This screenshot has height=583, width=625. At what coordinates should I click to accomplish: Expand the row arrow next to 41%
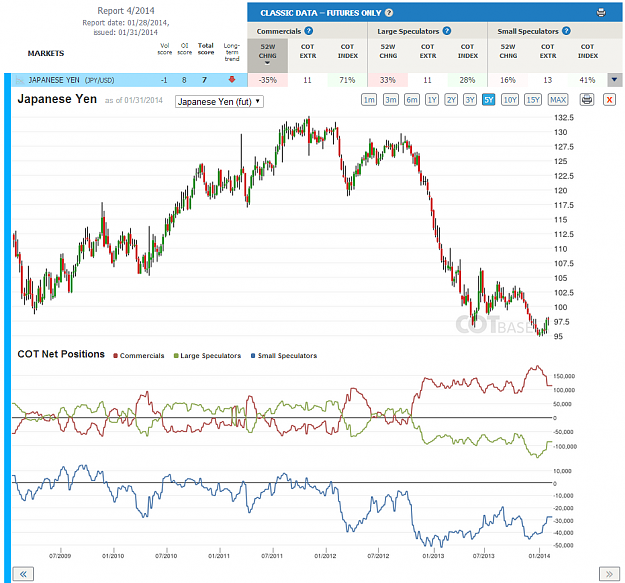point(614,80)
